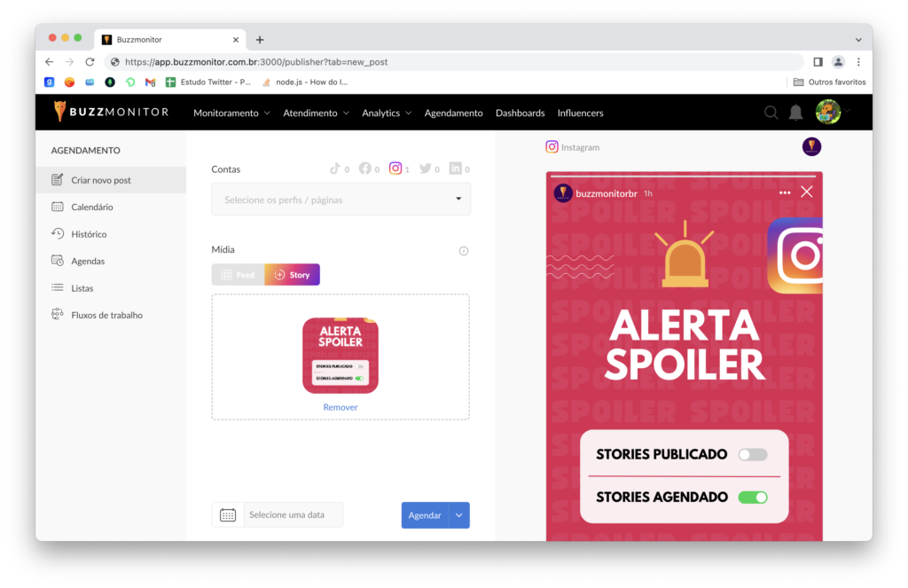Click the Twitter account counter icon

[426, 169]
